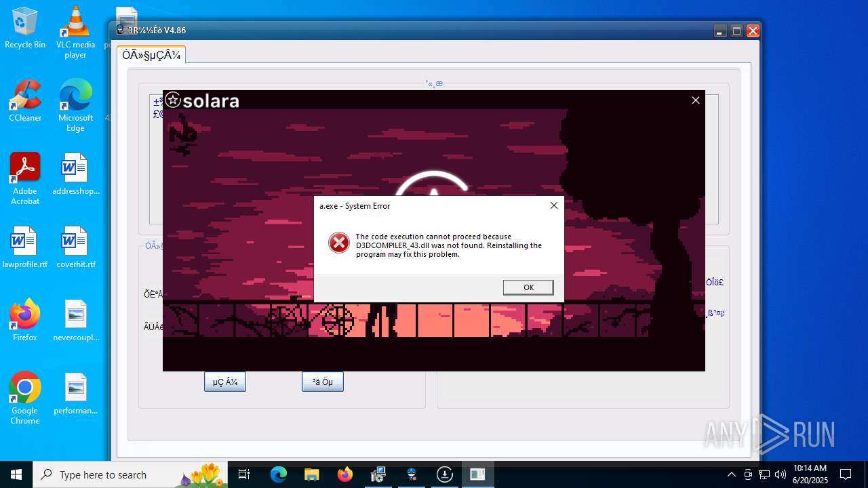The height and width of the screenshot is (488, 868).
Task: Select VLC media player desktop icon
Action: click(x=75, y=33)
